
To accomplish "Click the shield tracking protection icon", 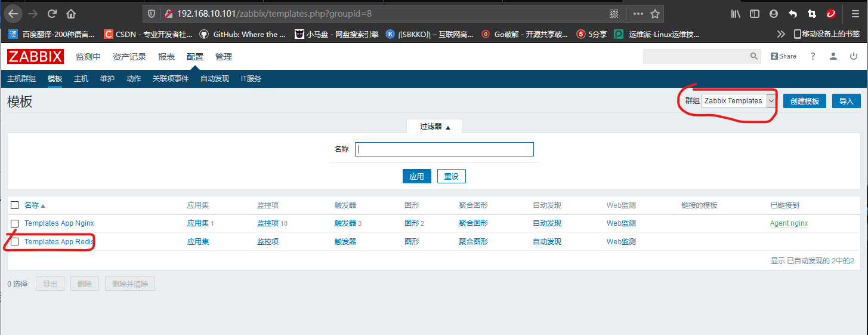I will 152,13.
